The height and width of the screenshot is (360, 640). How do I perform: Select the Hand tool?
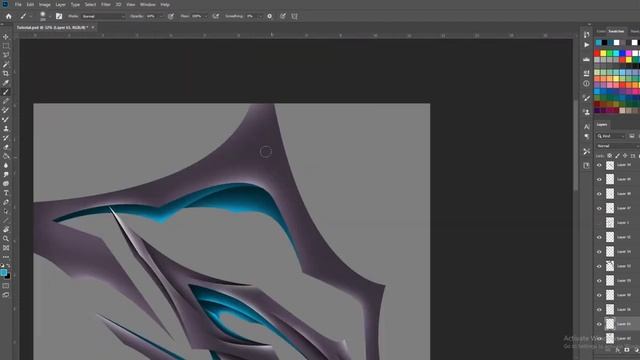pos(6,230)
